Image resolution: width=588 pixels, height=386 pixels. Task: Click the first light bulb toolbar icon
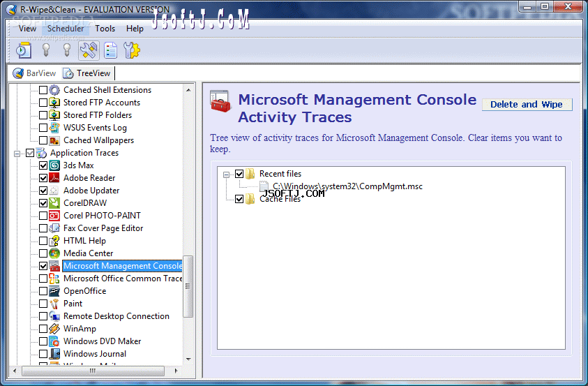[x=46, y=50]
